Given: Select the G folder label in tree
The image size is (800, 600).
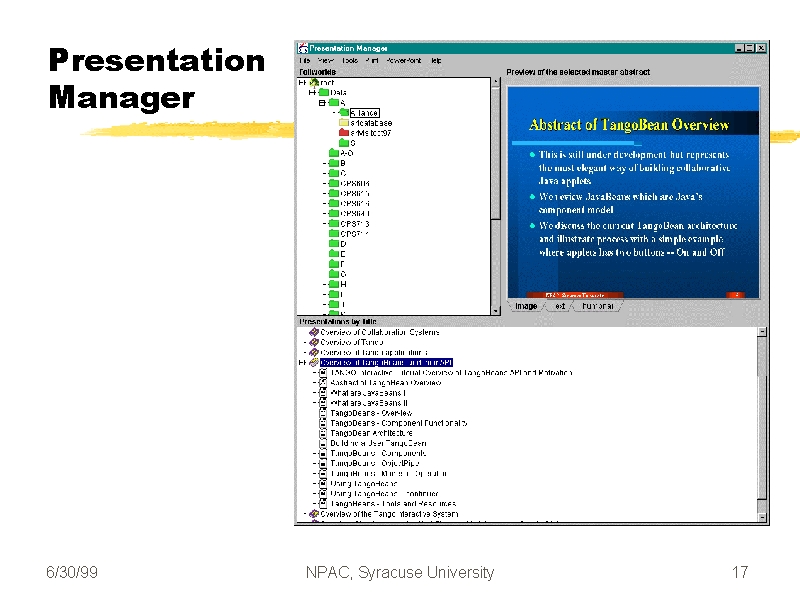Looking at the screenshot, I should coord(343,274).
